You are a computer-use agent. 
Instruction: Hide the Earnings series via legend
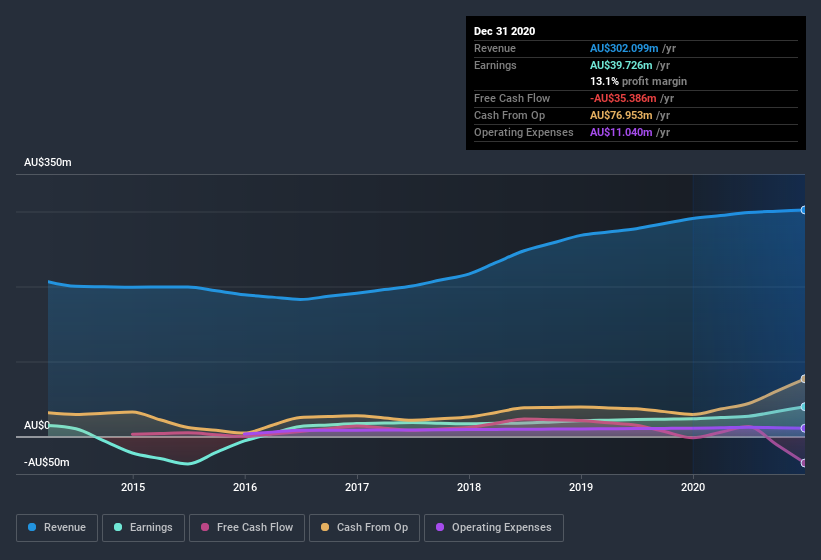coord(144,527)
